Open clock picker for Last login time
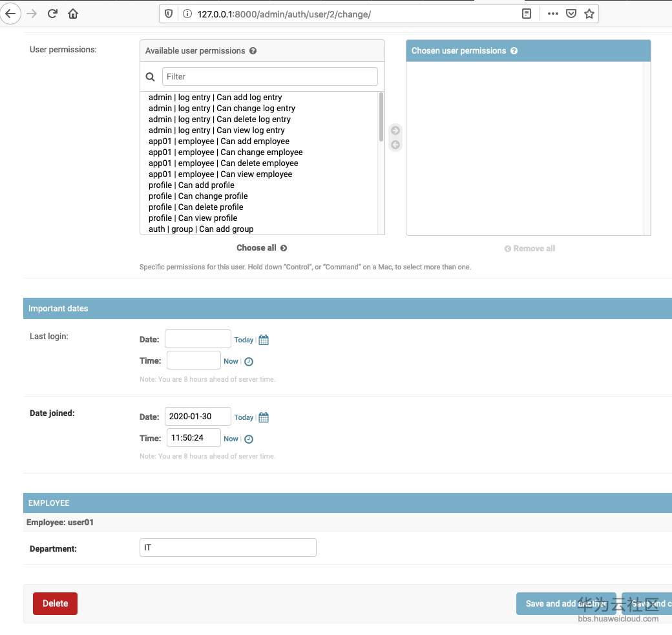Viewport: 672px width, 635px height. tap(249, 362)
